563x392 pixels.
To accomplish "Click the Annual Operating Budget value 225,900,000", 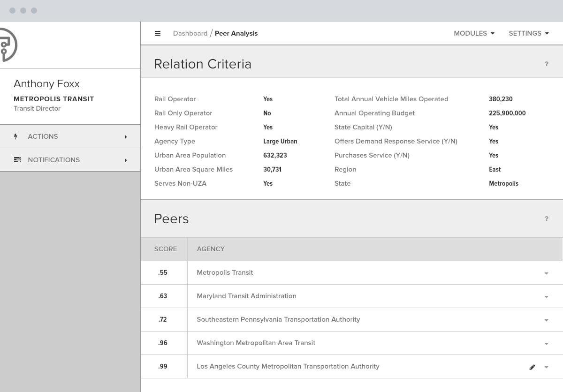I will click(x=507, y=113).
